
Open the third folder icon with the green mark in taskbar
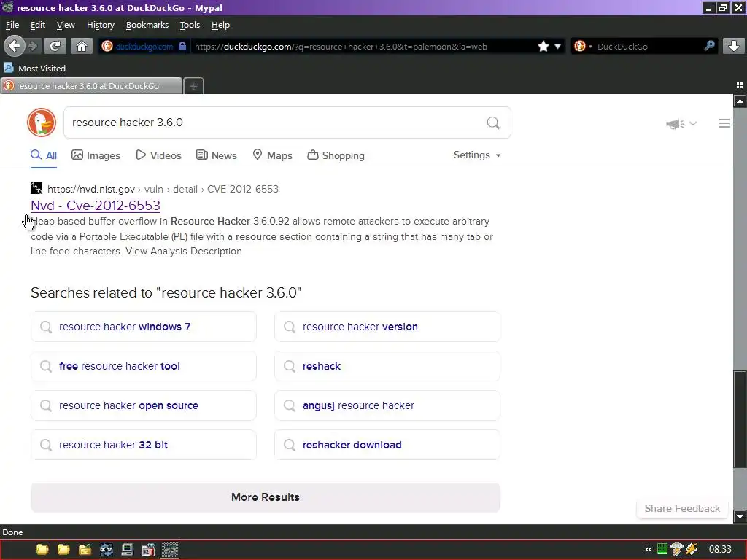(x=85, y=550)
